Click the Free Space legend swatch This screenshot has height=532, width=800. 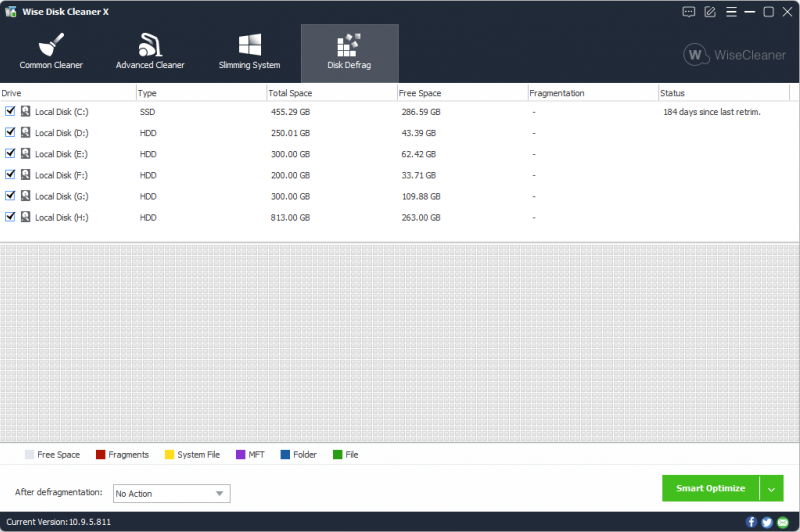coord(29,454)
